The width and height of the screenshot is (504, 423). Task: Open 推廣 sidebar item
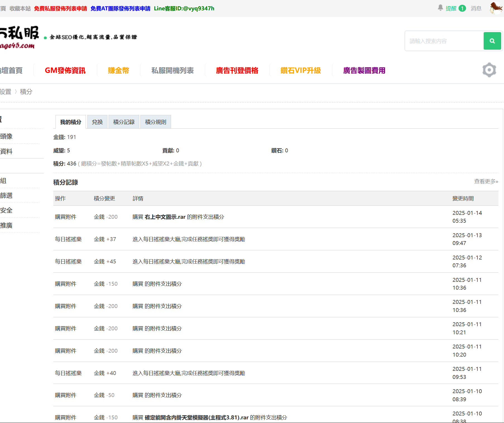(6, 225)
